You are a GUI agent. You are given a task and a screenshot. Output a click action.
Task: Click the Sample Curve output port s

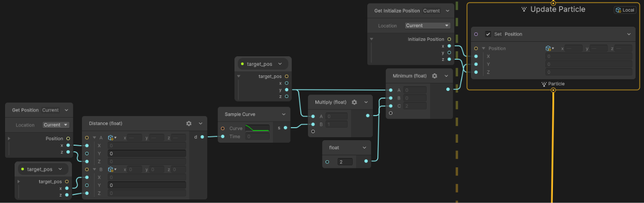click(285, 128)
